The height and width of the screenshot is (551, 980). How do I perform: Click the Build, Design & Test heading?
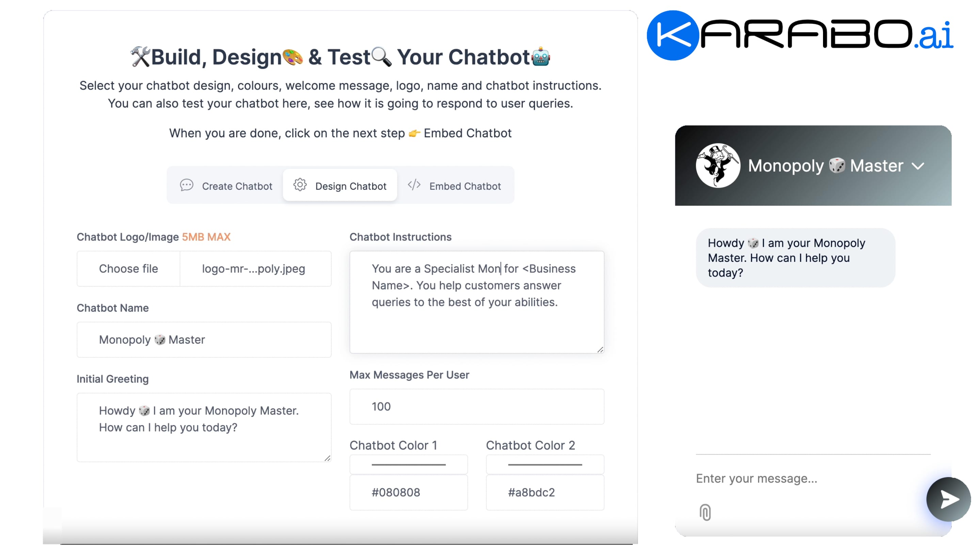pos(340,57)
